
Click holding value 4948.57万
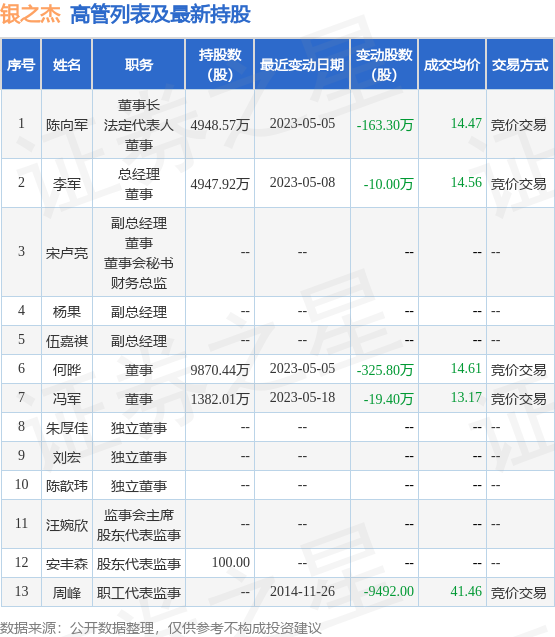click(x=219, y=125)
